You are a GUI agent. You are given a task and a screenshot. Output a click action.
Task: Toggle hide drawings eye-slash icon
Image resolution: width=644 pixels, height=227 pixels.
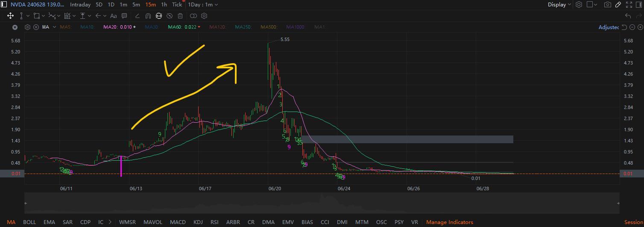(170, 16)
